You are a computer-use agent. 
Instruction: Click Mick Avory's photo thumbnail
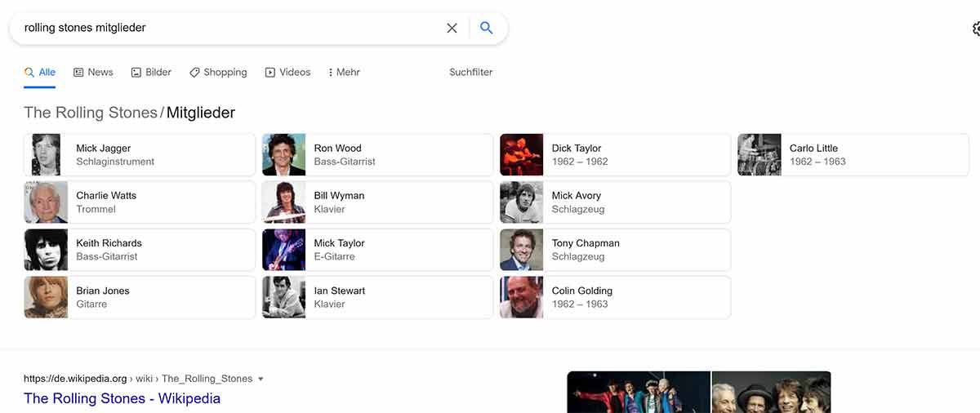[522, 202]
